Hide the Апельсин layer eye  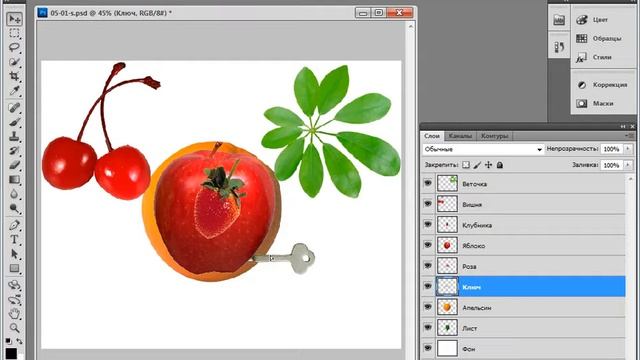pos(428,307)
